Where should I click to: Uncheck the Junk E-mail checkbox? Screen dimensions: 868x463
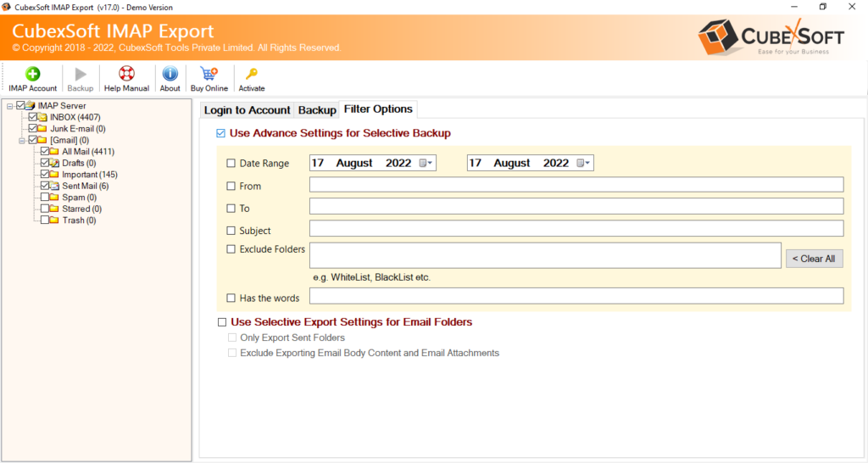(x=33, y=129)
